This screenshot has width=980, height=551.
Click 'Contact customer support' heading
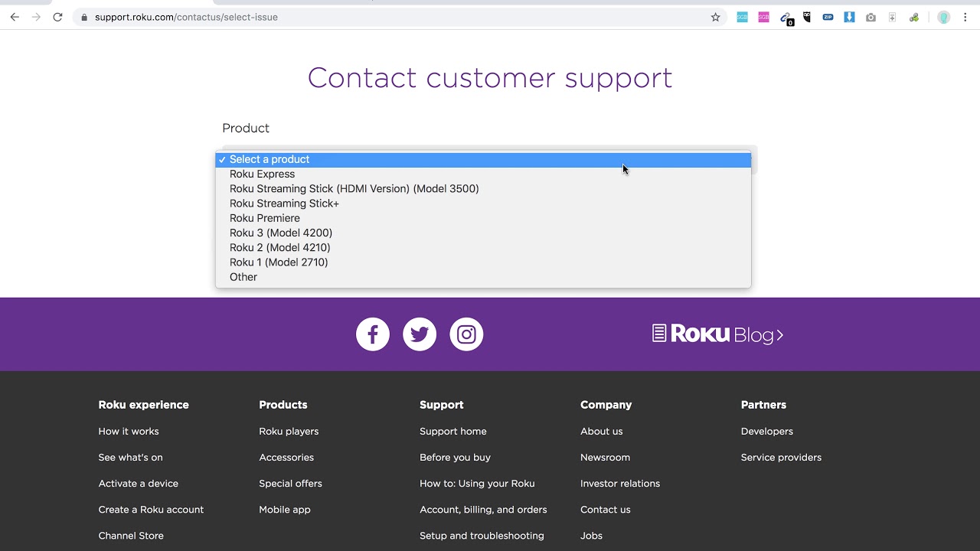coord(490,77)
